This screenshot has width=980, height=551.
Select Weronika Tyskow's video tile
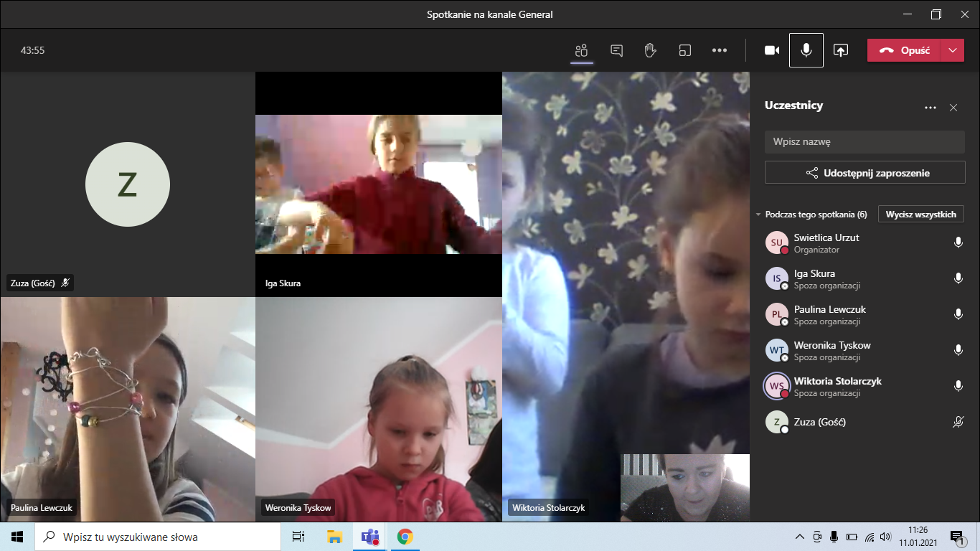(x=379, y=409)
